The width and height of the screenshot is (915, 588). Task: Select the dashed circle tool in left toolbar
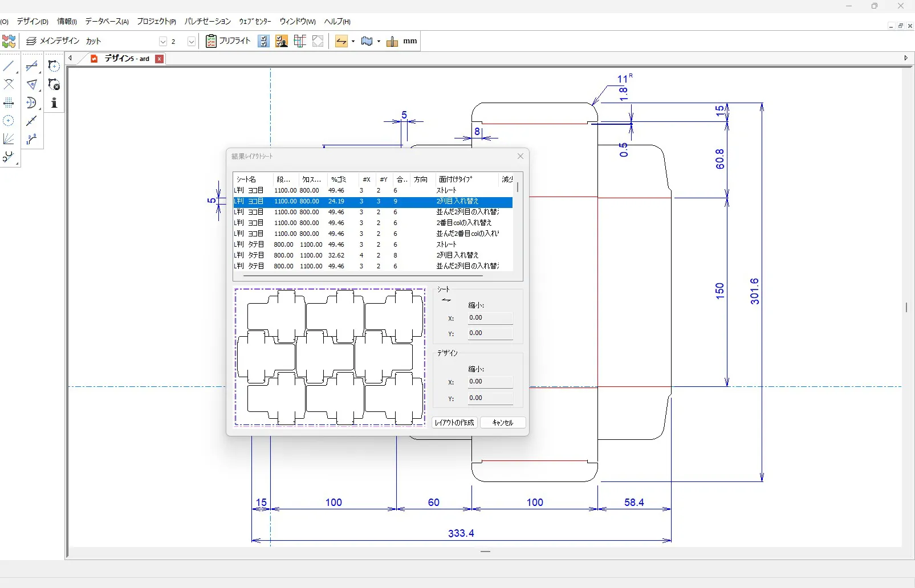tap(9, 121)
